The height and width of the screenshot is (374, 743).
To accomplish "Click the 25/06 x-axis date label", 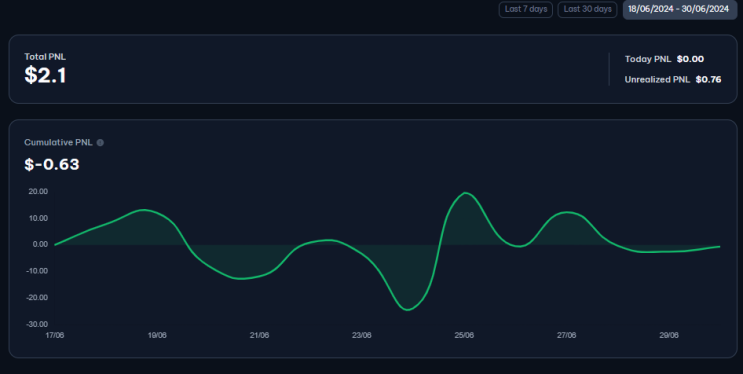I will tap(464, 335).
